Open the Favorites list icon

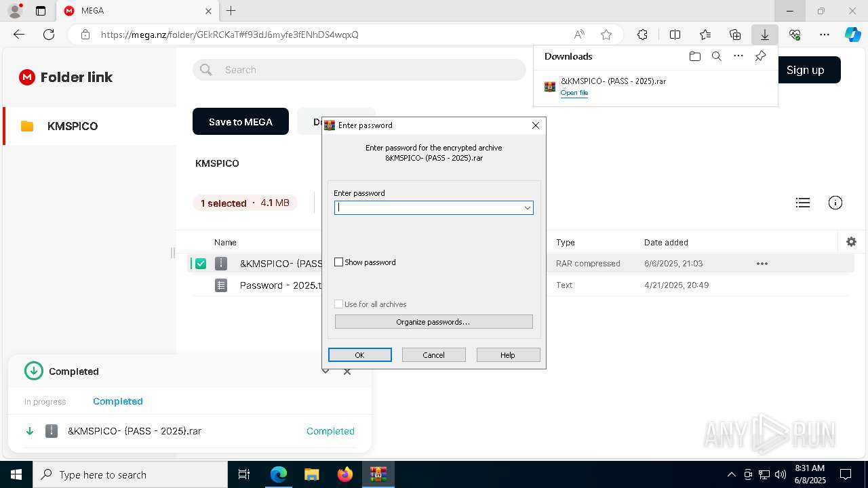[705, 35]
